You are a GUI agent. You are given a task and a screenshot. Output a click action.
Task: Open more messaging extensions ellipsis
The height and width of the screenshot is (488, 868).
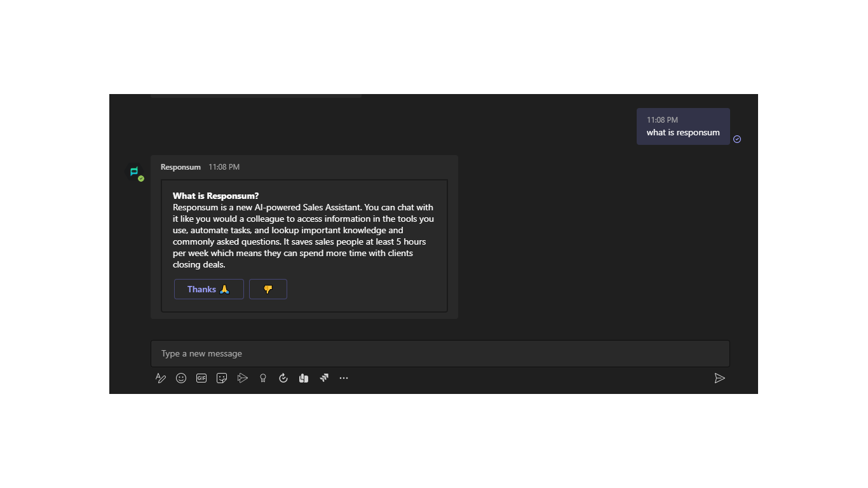click(x=344, y=378)
